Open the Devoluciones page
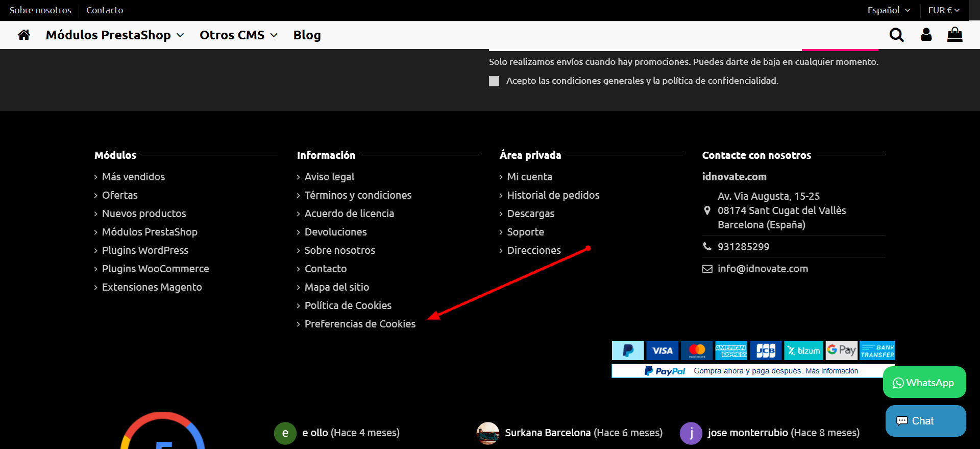Image resolution: width=980 pixels, height=449 pixels. (335, 232)
